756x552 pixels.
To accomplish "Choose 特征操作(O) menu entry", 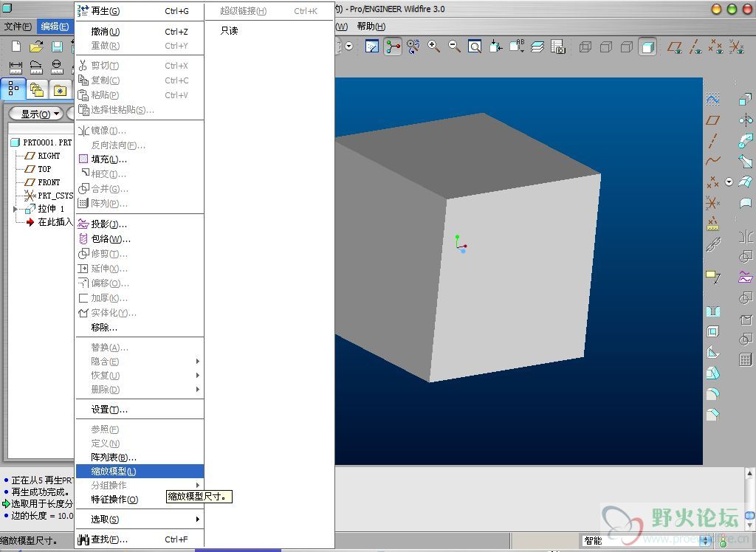I will click(x=140, y=500).
